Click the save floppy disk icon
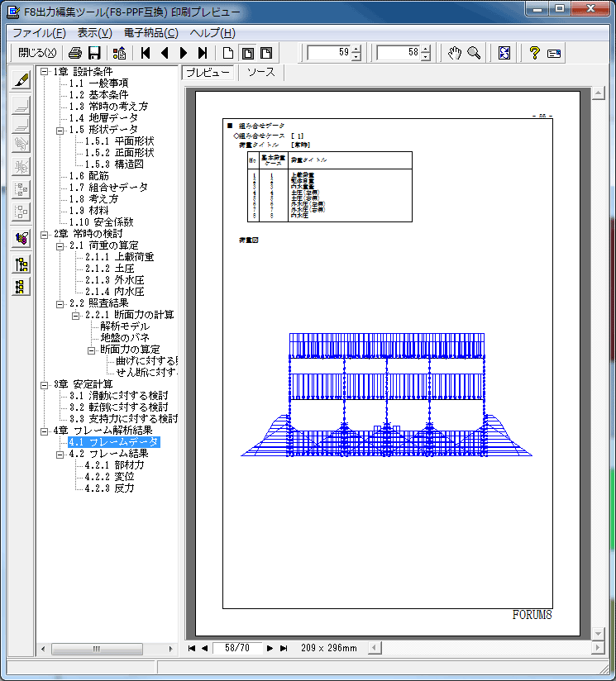Screen dimensions: 616x681 tap(94, 53)
